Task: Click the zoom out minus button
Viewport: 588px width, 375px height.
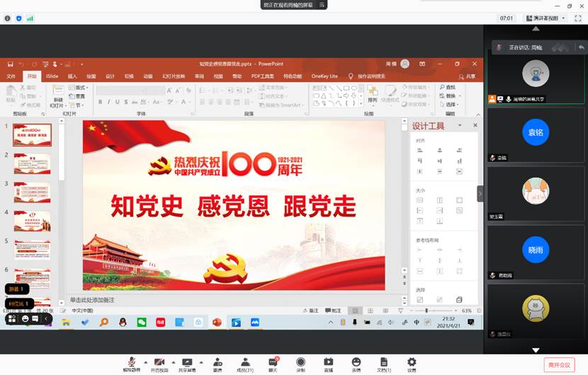Action: pyautogui.click(x=412, y=311)
